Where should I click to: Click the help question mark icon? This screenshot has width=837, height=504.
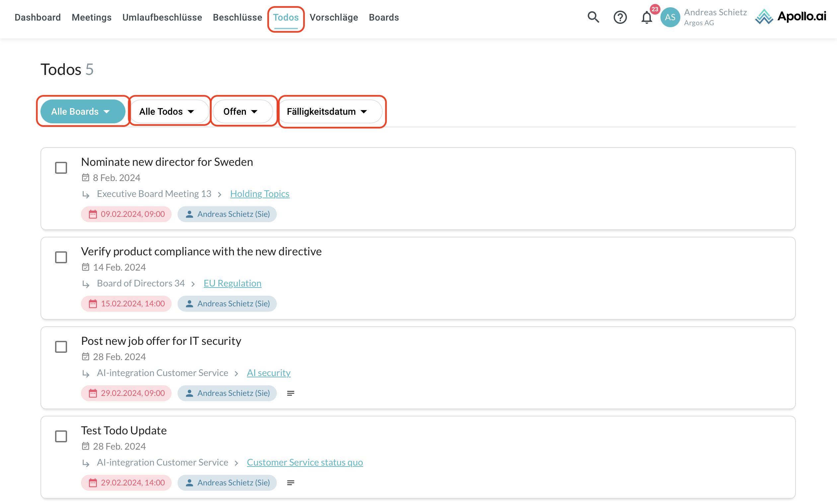tap(620, 17)
